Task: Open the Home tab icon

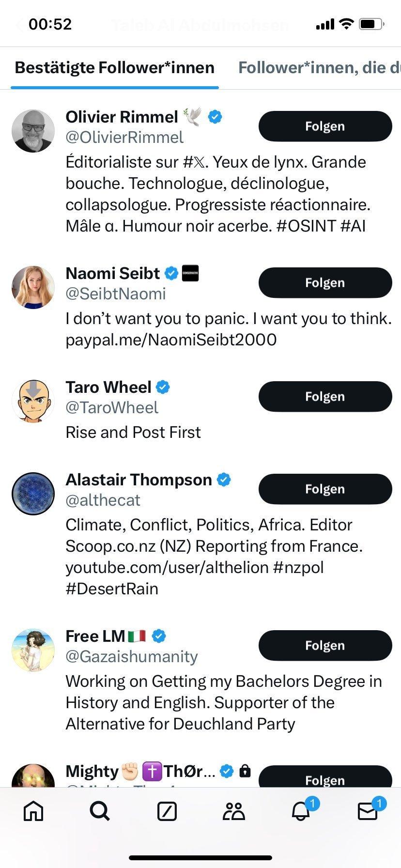Action: [x=33, y=811]
